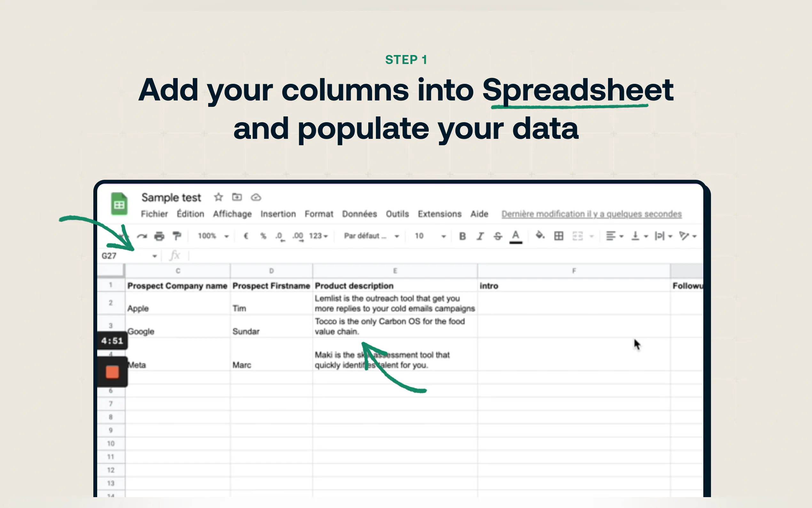Click the print icon in toolbar
812x508 pixels.
tap(159, 236)
